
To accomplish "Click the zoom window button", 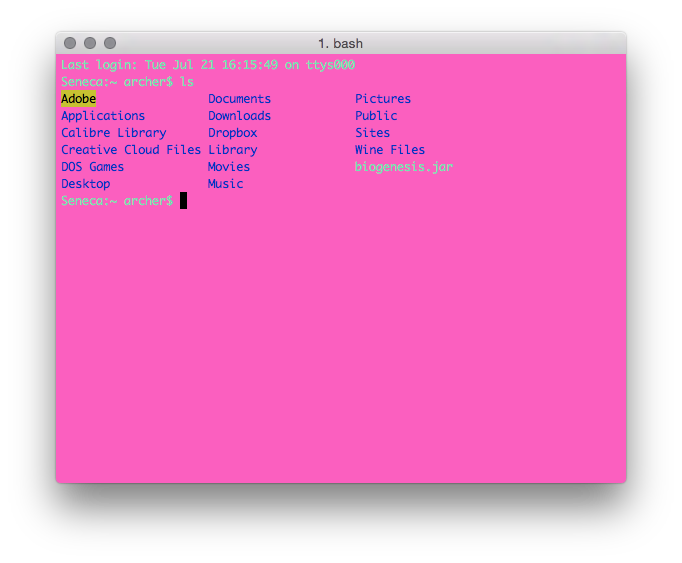I will [x=110, y=43].
